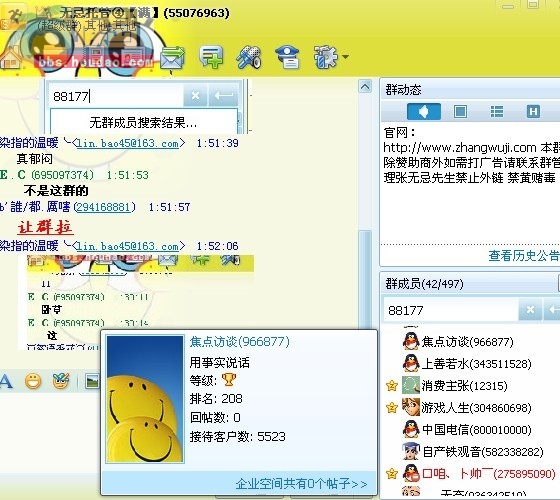Switch to the list view tab
Viewport: 560px width, 500px height.
click(497, 112)
